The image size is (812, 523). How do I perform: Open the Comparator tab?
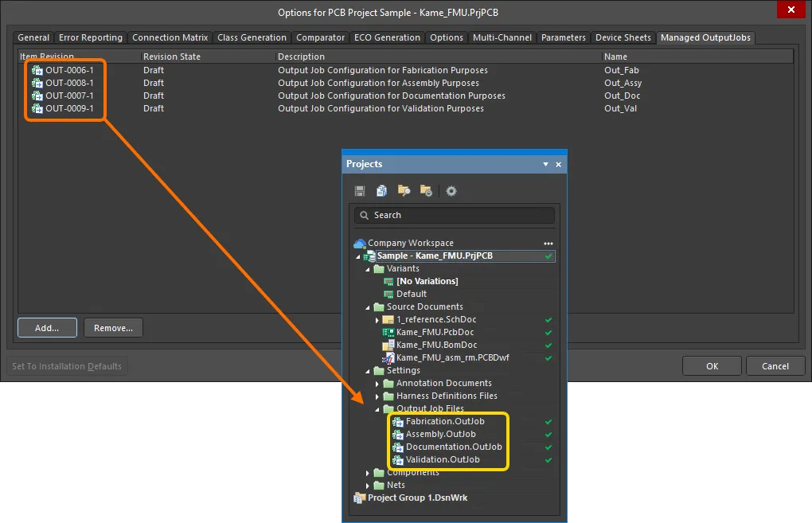320,37
